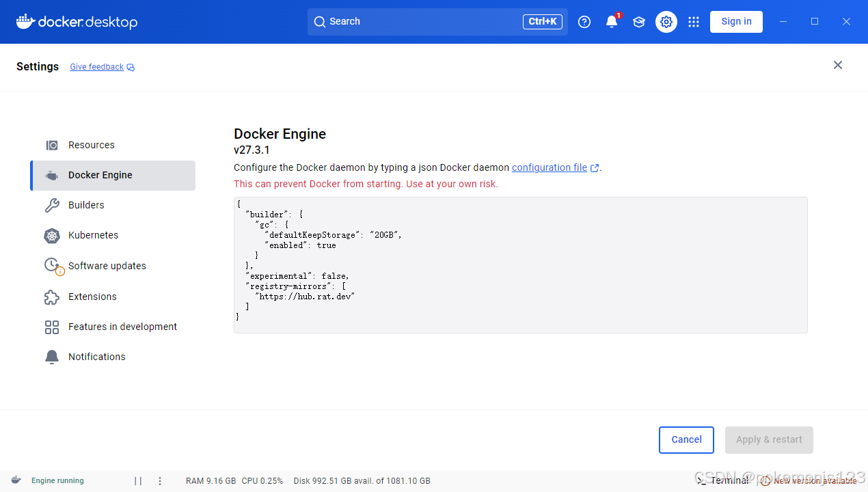
Task: Open the configuration file link
Action: point(550,167)
